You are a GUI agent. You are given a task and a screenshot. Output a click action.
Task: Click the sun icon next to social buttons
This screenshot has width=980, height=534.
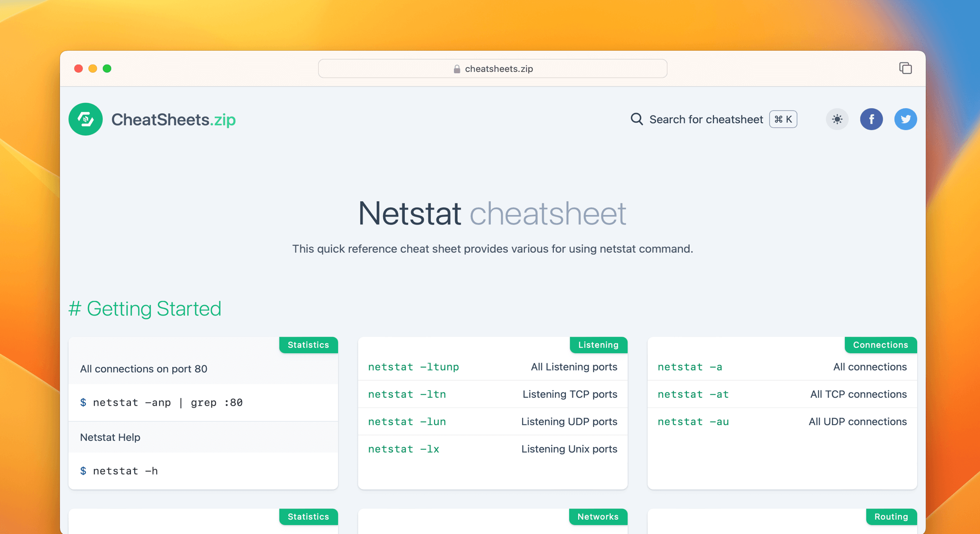tap(837, 119)
